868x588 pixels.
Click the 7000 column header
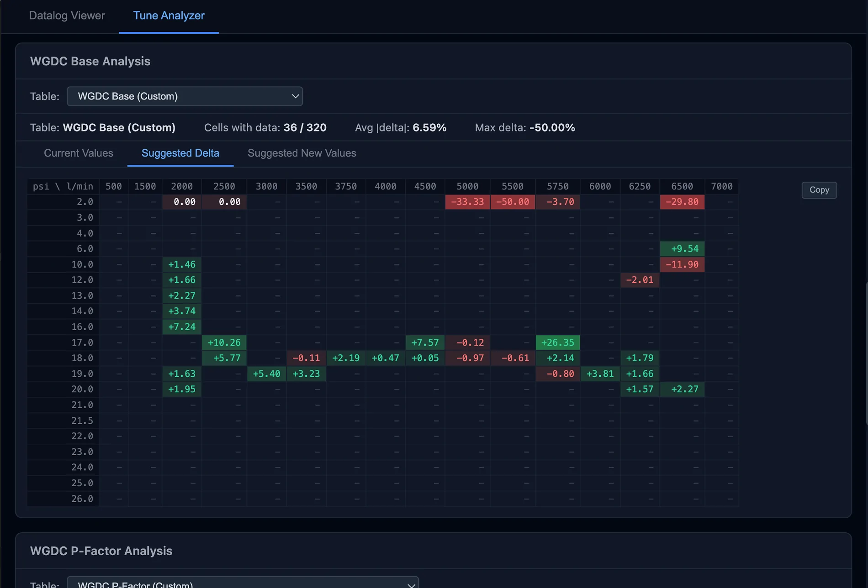722,186
